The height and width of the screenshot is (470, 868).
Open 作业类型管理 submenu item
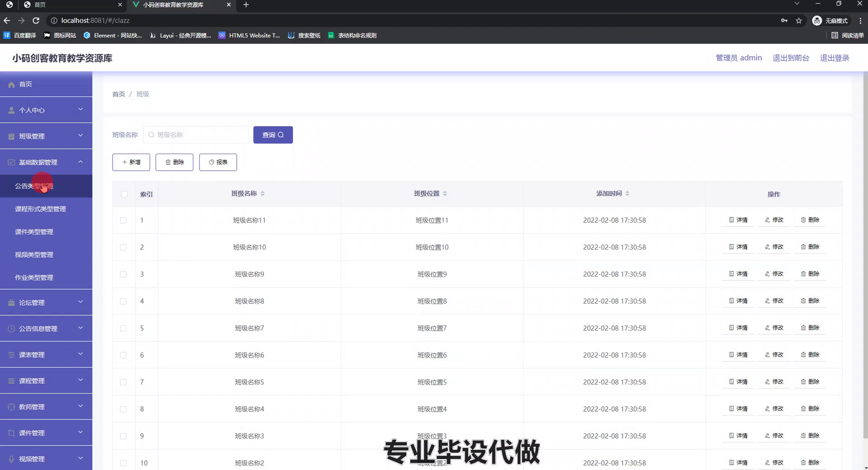[46, 277]
